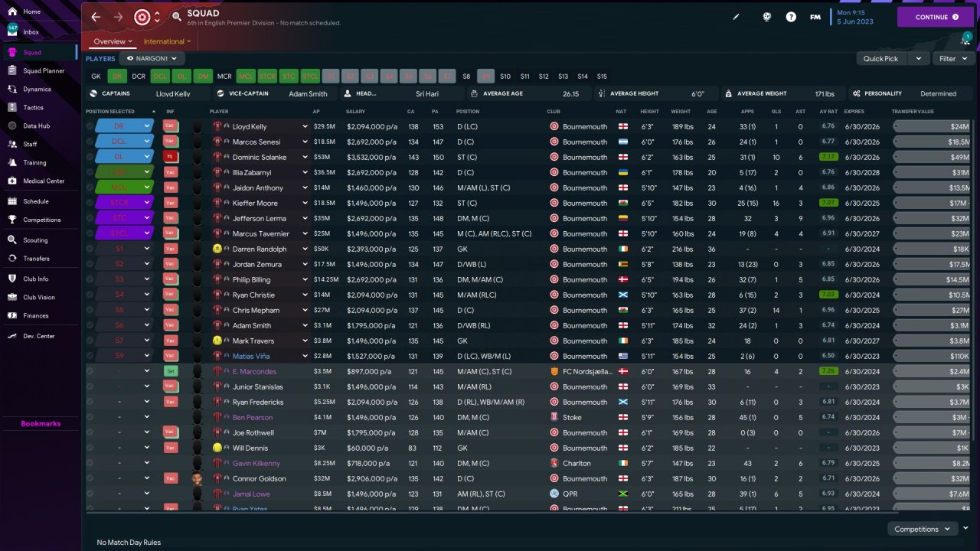Open the Competitions trophy icon
This screenshot has height=551, width=980.
(12, 220)
